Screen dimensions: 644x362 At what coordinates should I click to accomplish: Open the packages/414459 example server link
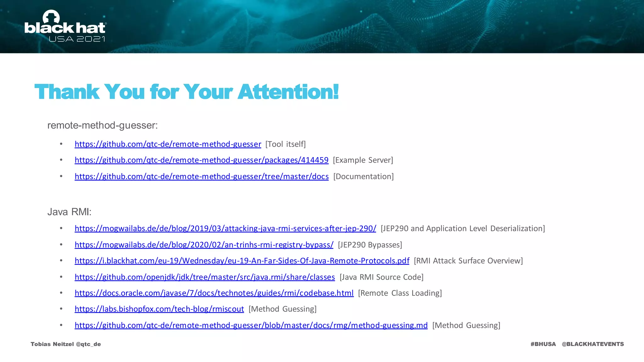point(202,160)
